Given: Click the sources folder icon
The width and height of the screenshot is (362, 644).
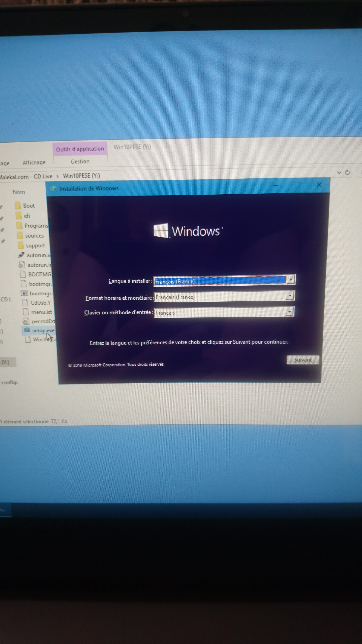Looking at the screenshot, I should tap(20, 235).
